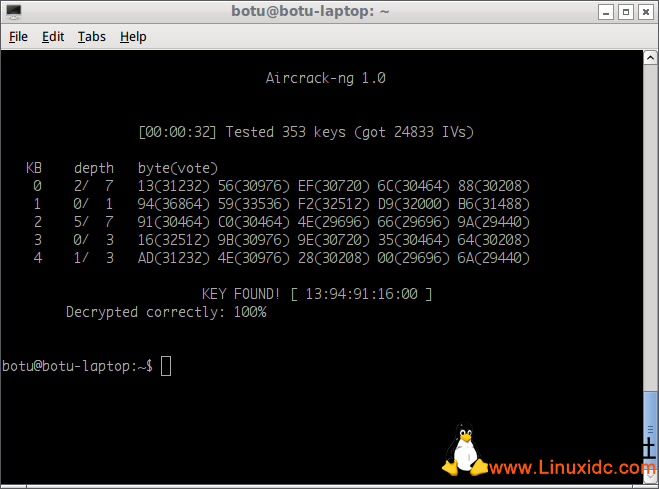659x489 pixels.
Task: Open the Tabs menu
Action: (92, 37)
